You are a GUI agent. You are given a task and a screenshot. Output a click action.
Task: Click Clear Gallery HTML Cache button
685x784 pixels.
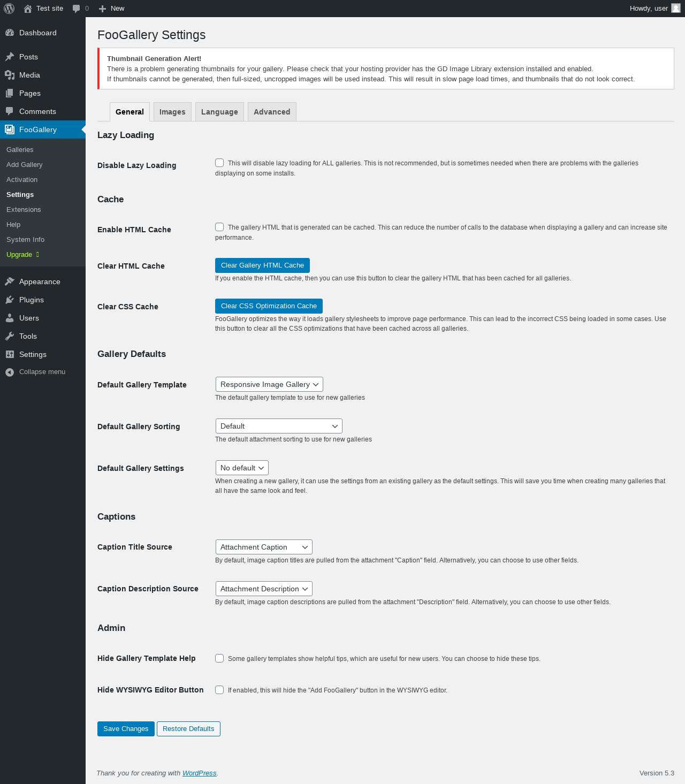pos(262,265)
